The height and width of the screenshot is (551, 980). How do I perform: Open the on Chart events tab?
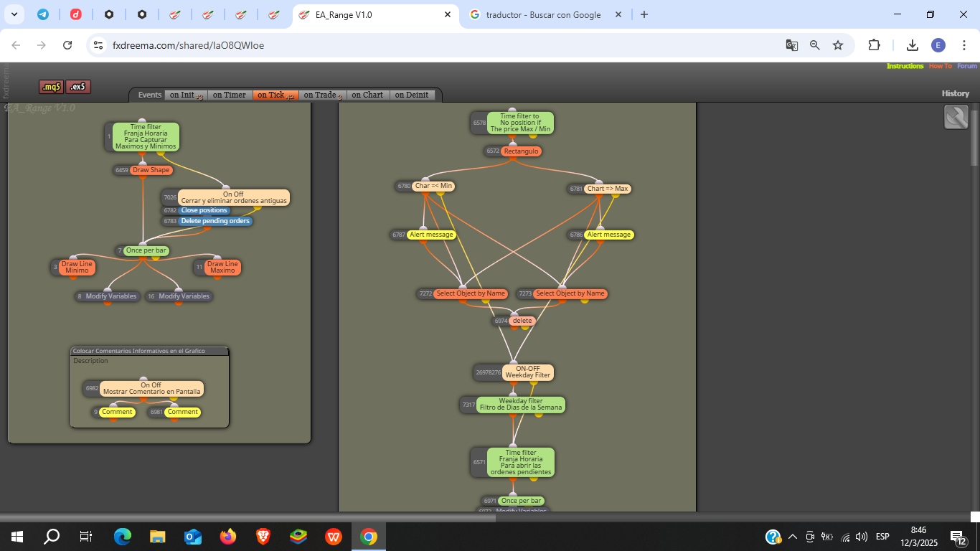368,95
